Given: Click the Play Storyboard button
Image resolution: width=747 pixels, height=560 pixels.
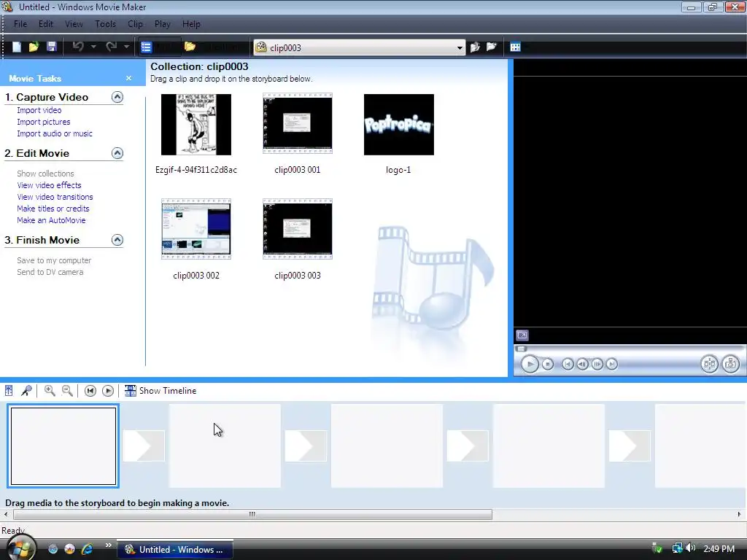Looking at the screenshot, I should click(x=108, y=391).
